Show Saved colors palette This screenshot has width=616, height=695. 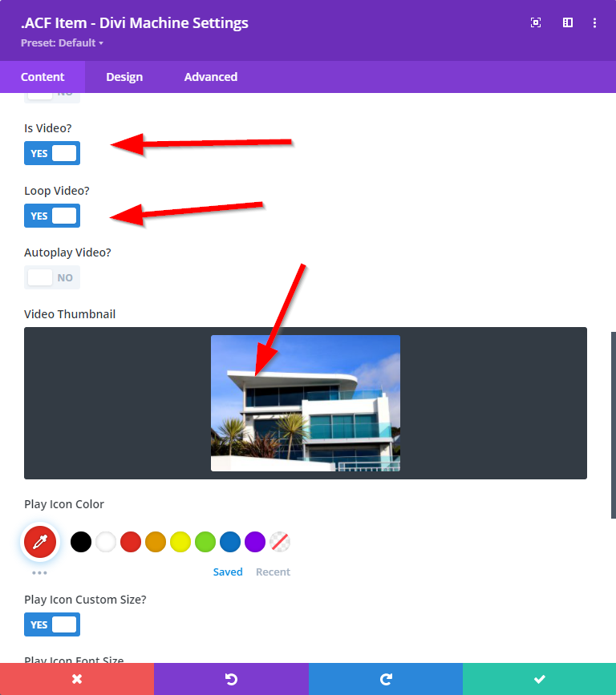[x=228, y=572]
